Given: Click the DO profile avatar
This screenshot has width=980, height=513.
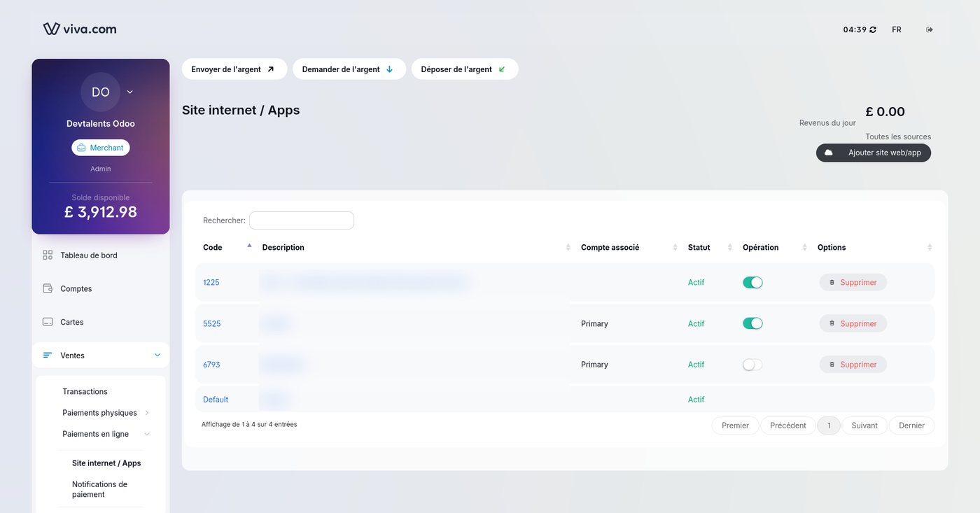Looking at the screenshot, I should (x=100, y=92).
